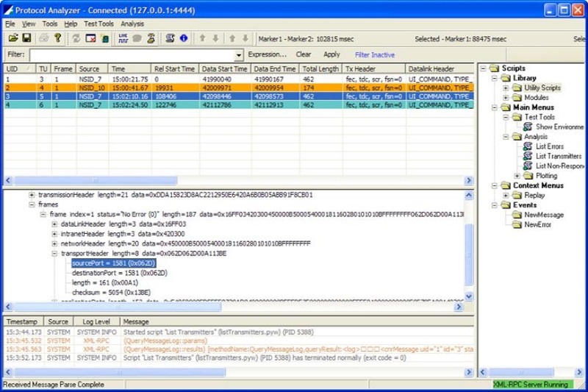Collapse the Scripts root node
Screen dimensions: 588x392
pyautogui.click(x=483, y=68)
